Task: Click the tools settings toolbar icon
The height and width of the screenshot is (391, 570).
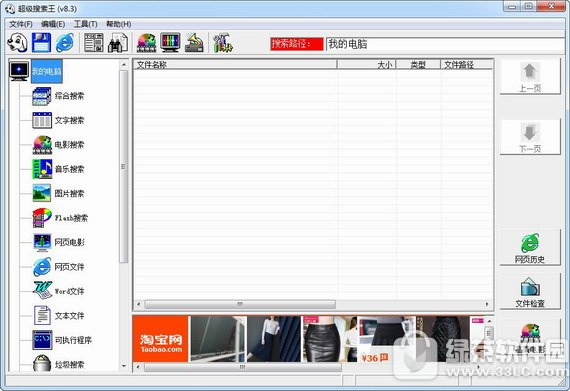Action: coord(222,43)
